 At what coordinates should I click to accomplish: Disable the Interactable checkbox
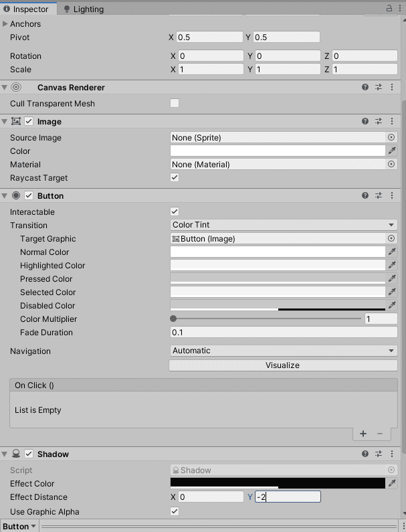(x=175, y=211)
